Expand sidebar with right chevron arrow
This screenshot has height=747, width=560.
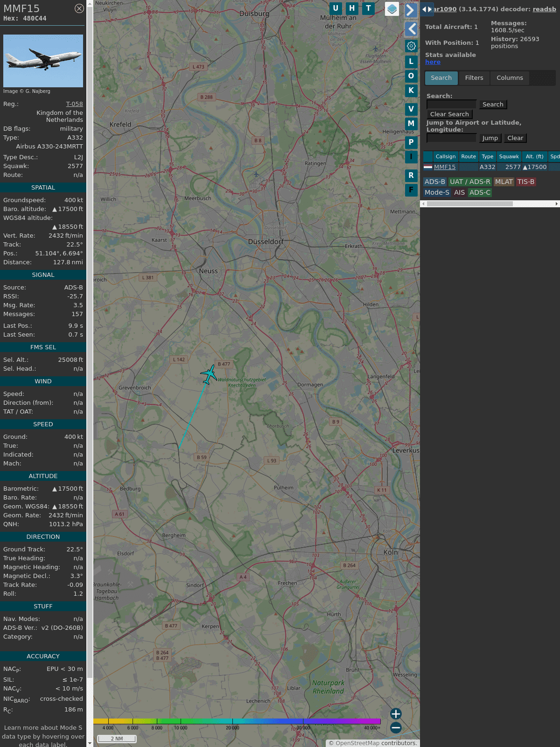411,10
